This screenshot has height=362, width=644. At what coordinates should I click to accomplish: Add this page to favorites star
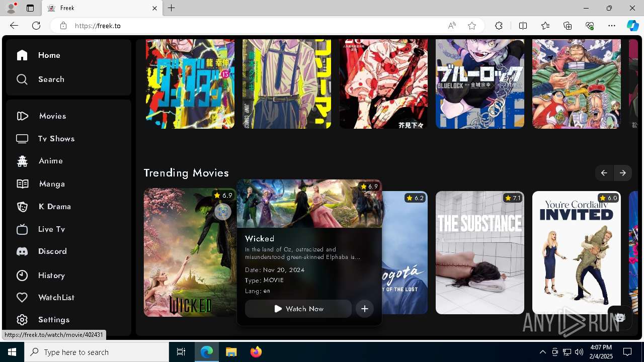(x=472, y=26)
